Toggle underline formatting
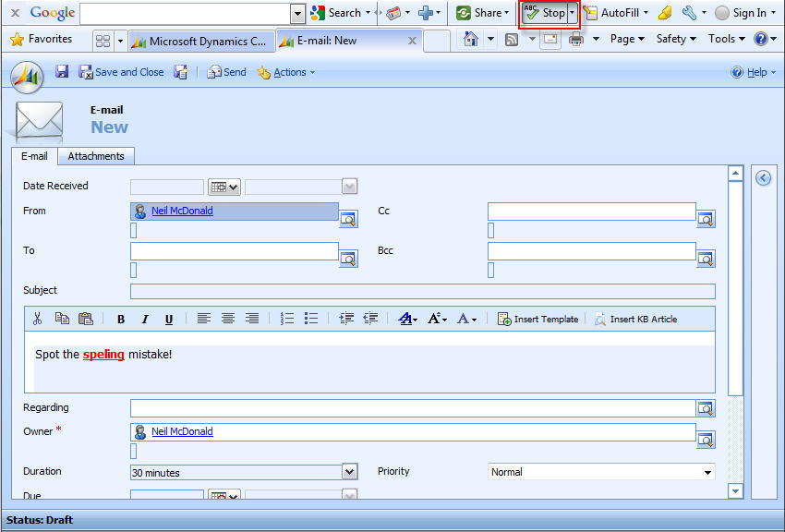The image size is (785, 532). pos(169,320)
